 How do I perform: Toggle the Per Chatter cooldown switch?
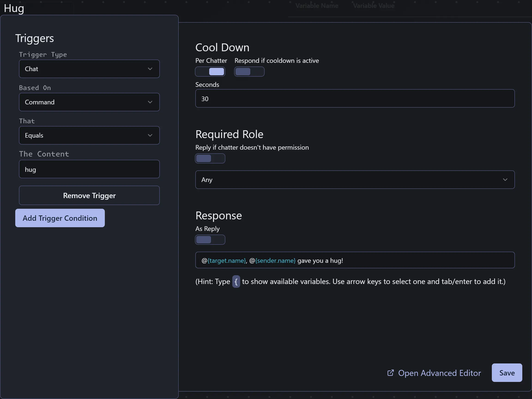click(210, 72)
